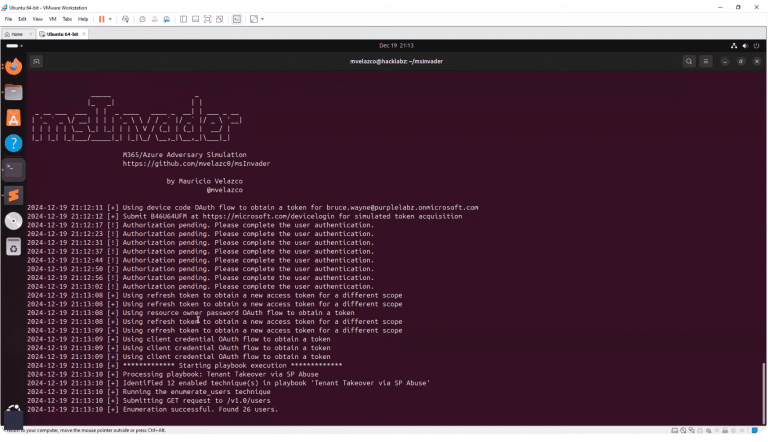This screenshot has width=768, height=442.
Task: Open the terminal hamburger menu
Action: (706, 61)
